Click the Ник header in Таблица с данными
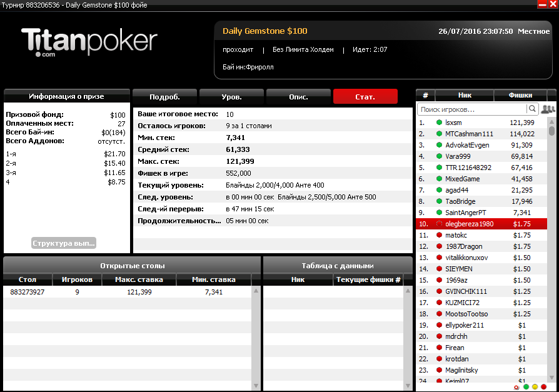 click(298, 279)
